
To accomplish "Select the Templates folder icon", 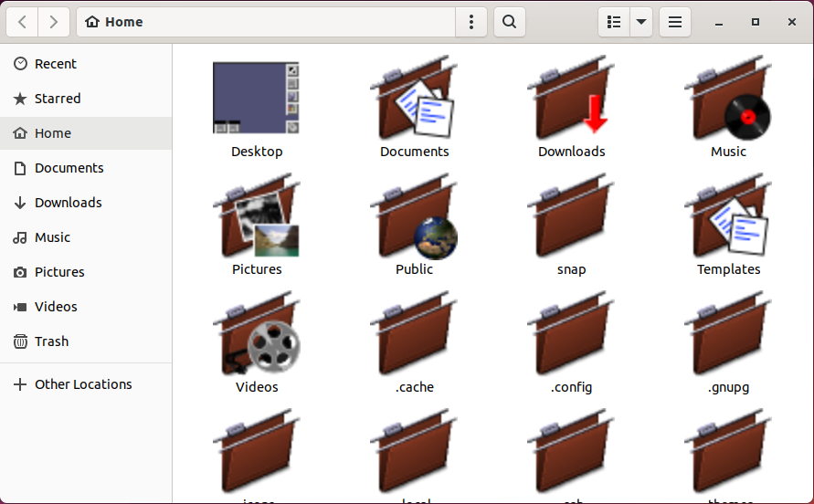I will point(728,215).
